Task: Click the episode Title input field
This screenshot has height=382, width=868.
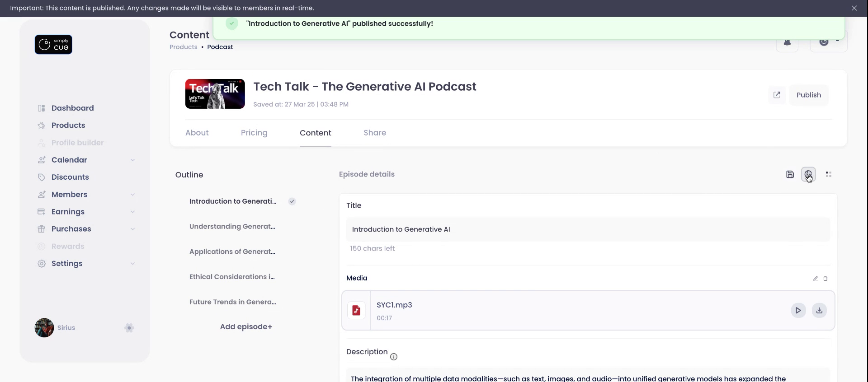Action: [588, 229]
